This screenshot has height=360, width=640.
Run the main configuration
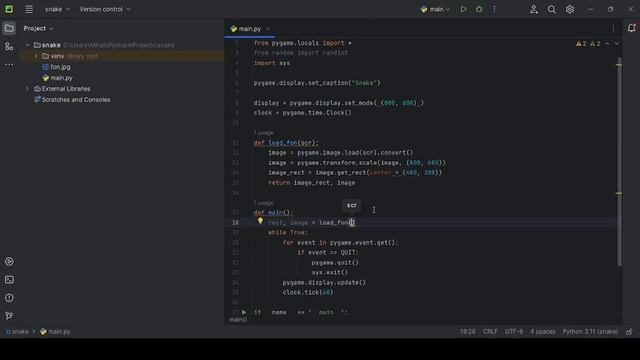(463, 9)
